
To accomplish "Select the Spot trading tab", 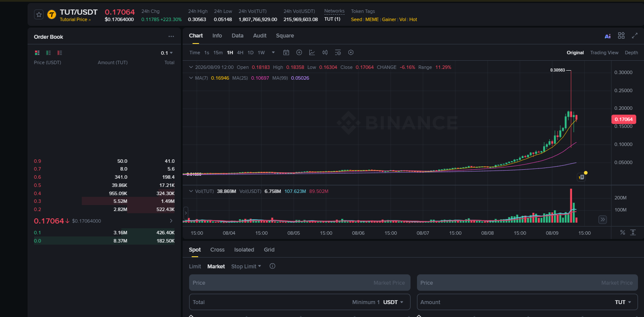I will [195, 250].
